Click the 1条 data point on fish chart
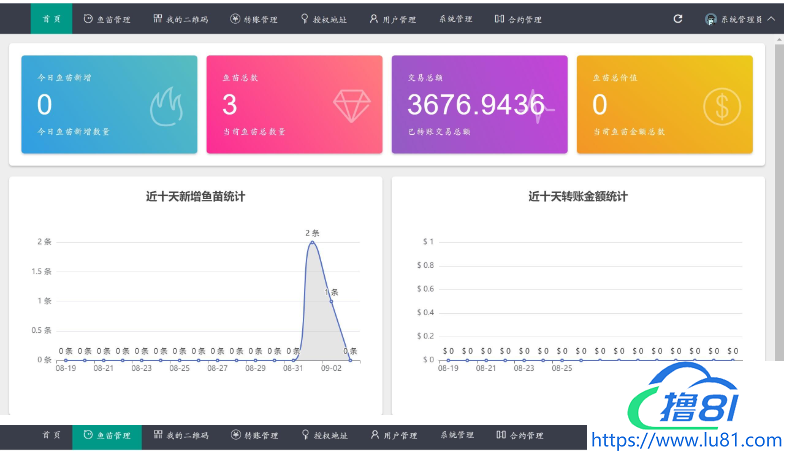 click(x=331, y=301)
